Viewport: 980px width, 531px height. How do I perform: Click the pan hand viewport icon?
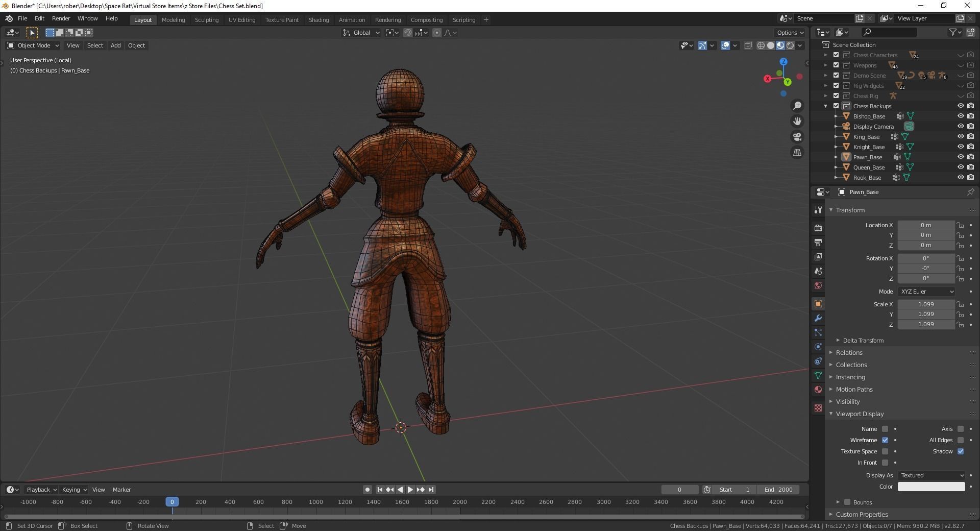[797, 121]
